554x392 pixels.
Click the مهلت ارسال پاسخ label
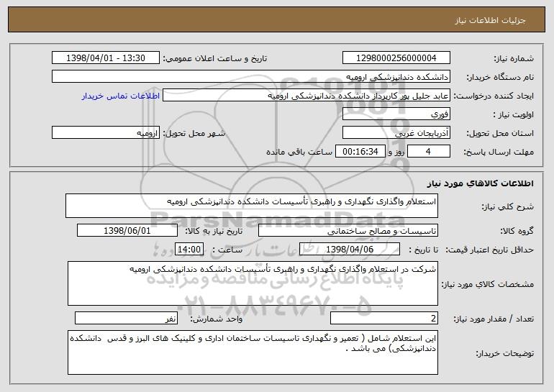(x=499, y=152)
